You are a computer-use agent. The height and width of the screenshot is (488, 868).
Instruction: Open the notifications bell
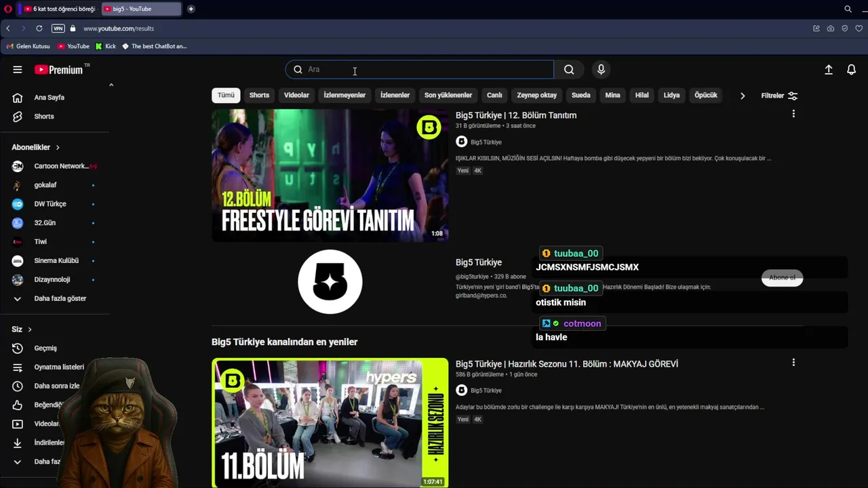(x=852, y=69)
